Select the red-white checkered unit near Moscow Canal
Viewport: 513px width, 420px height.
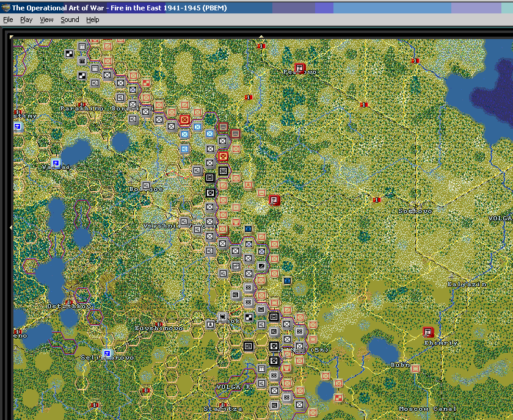338,398
